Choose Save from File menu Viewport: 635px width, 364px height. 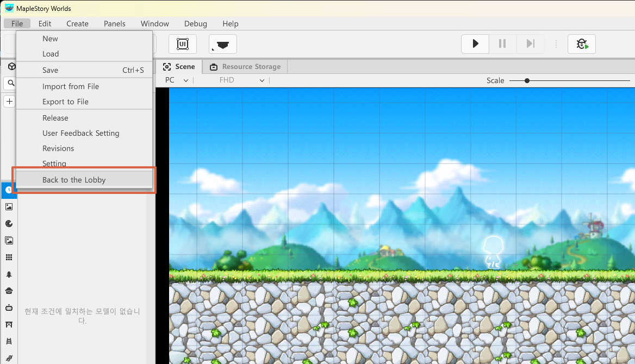84,70
